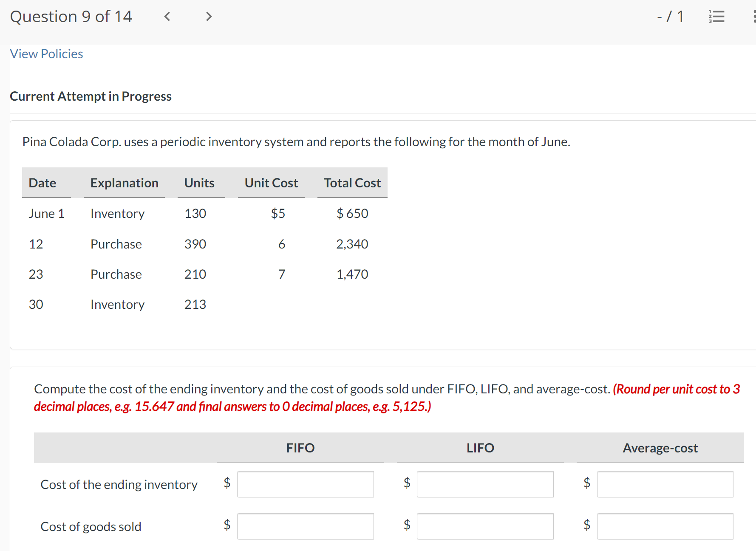The image size is (756, 551).
Task: Click the 'Average-cost' column heading
Action: 660,448
